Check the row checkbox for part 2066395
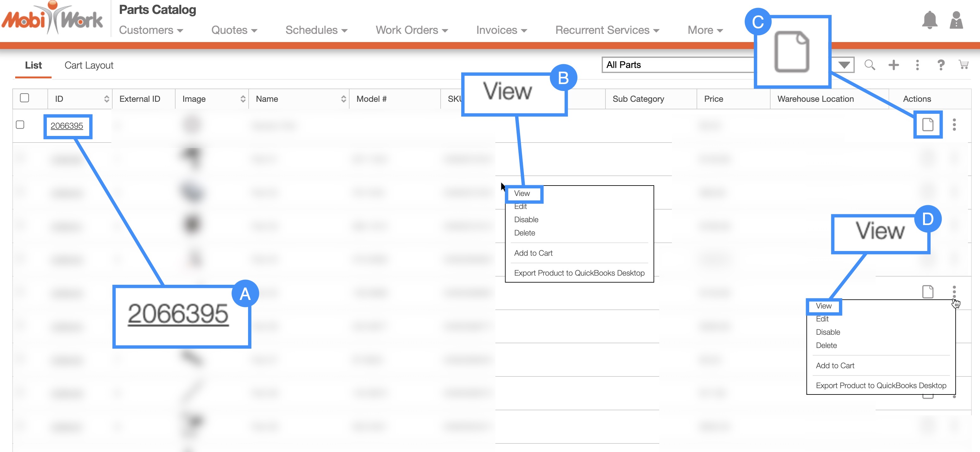The height and width of the screenshot is (452, 980). [20, 125]
